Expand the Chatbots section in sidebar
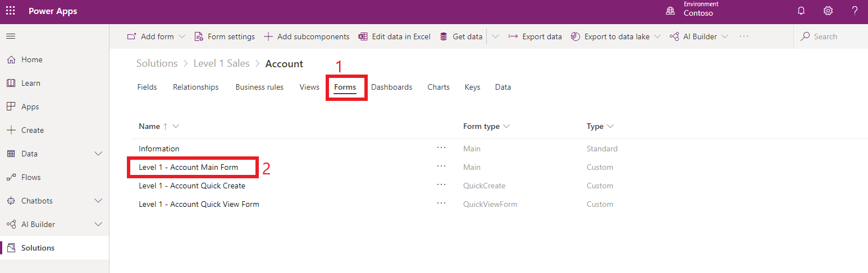Viewport: 868px width, 273px height. click(x=98, y=201)
